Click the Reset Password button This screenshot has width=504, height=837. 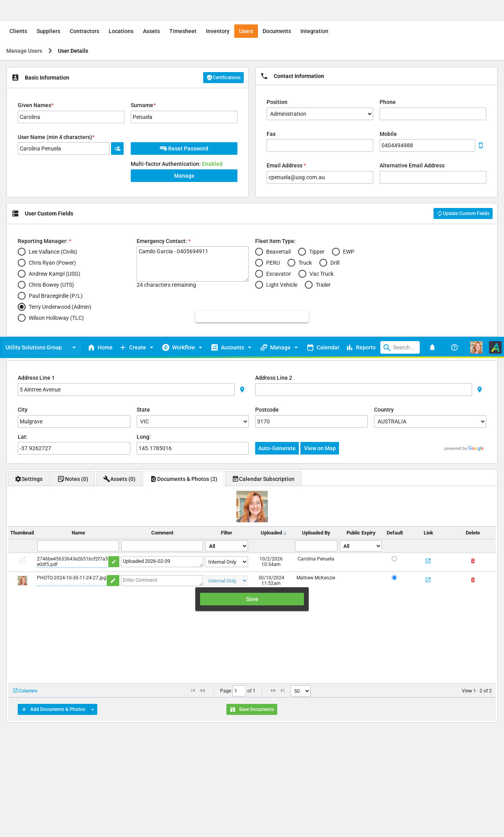[184, 148]
